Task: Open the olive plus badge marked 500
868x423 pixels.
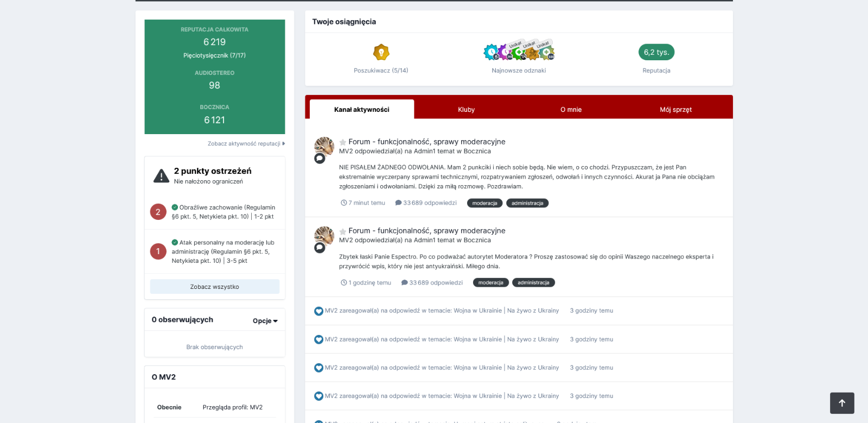Action: [x=546, y=53]
